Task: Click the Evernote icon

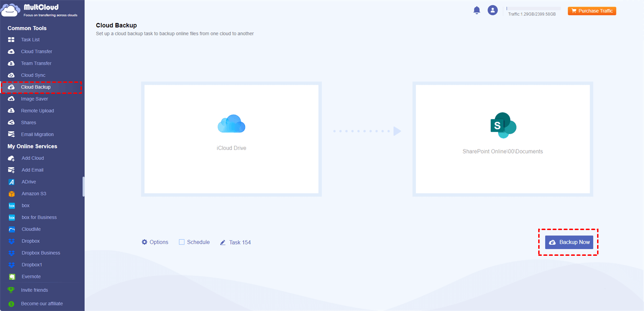Action: [x=11, y=276]
